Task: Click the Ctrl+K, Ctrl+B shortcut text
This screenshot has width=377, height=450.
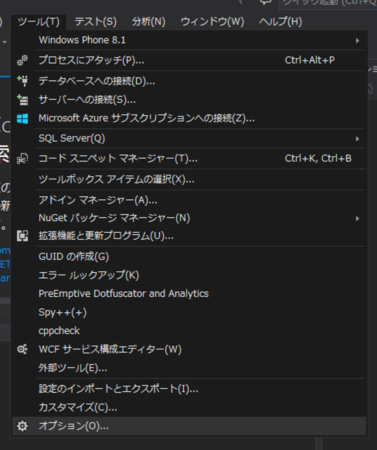Action: [x=318, y=159]
